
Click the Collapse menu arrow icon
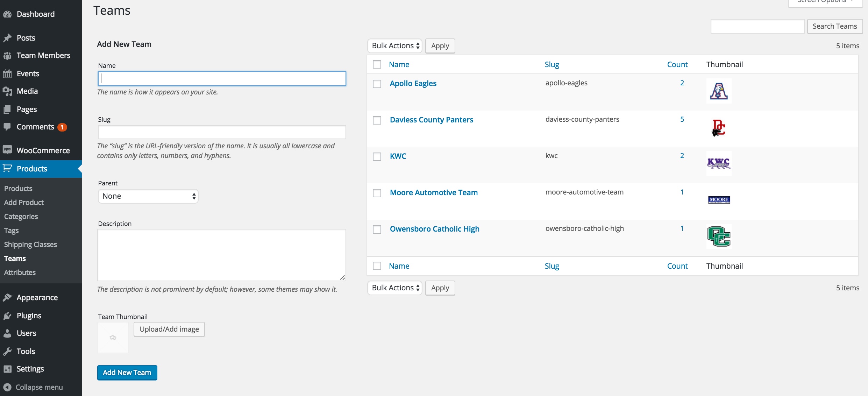pyautogui.click(x=7, y=387)
